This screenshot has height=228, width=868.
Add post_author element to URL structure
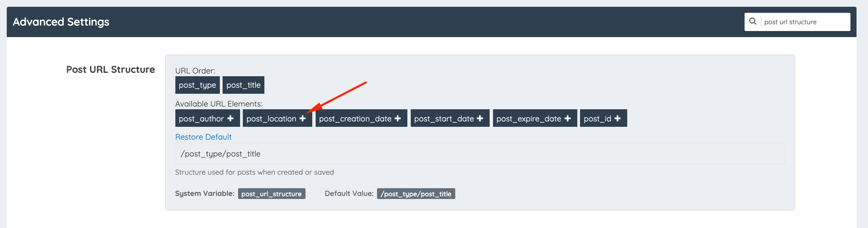pos(231,118)
